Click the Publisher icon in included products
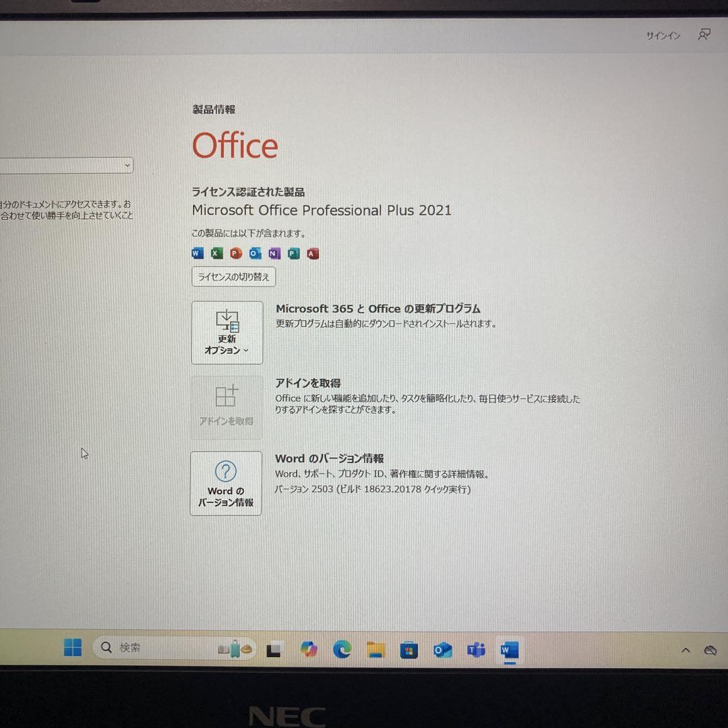 click(x=293, y=253)
